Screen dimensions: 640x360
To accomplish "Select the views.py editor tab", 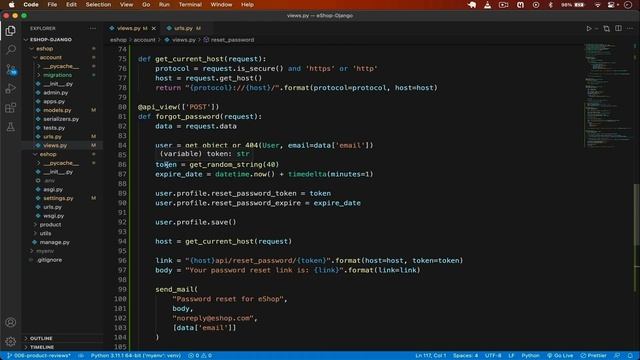I will (128, 29).
